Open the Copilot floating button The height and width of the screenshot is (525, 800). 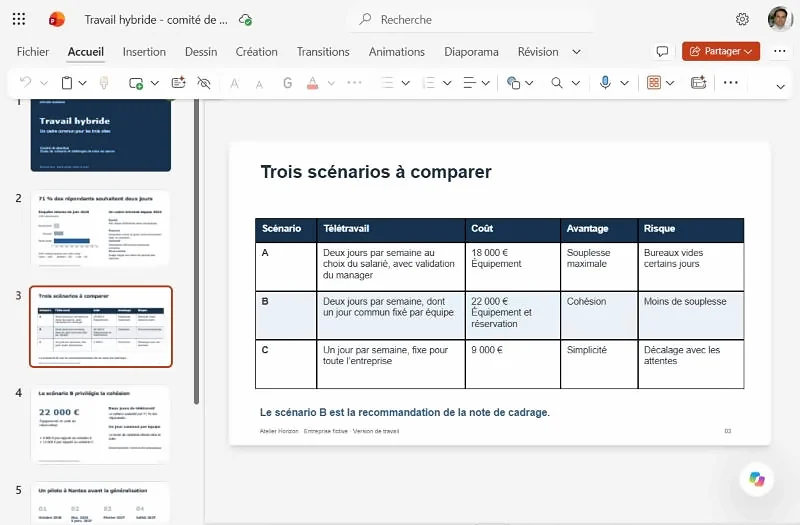[757, 479]
